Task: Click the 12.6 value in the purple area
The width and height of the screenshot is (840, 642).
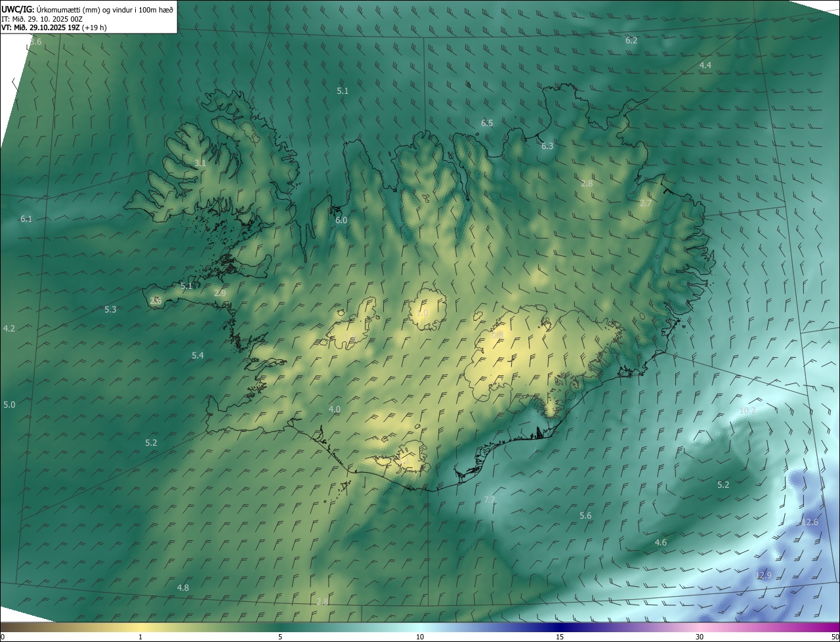Action: pyautogui.click(x=810, y=523)
